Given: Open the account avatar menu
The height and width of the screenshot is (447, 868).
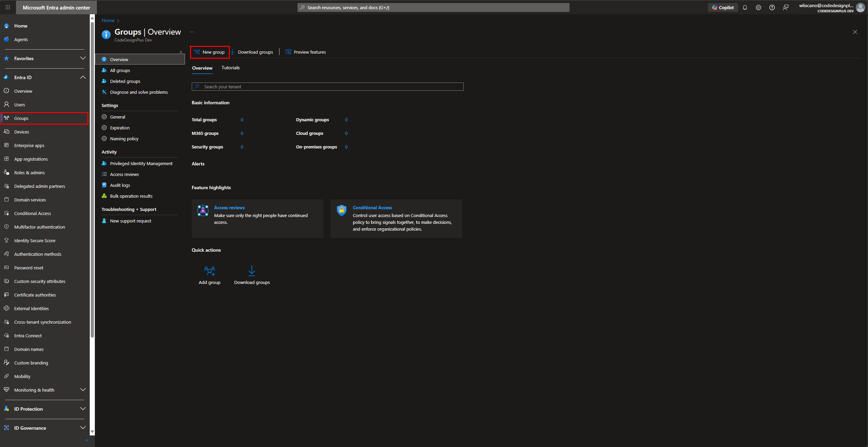Looking at the screenshot, I should (x=861, y=7).
